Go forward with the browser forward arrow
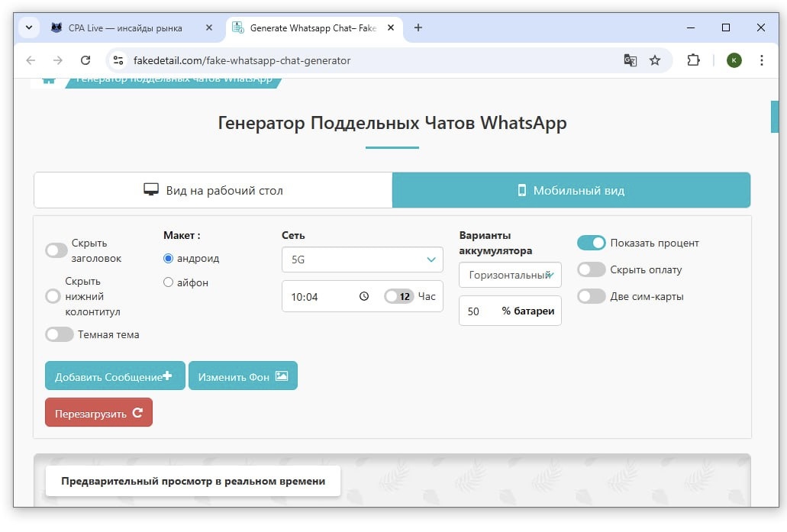The image size is (787, 532). click(x=58, y=60)
